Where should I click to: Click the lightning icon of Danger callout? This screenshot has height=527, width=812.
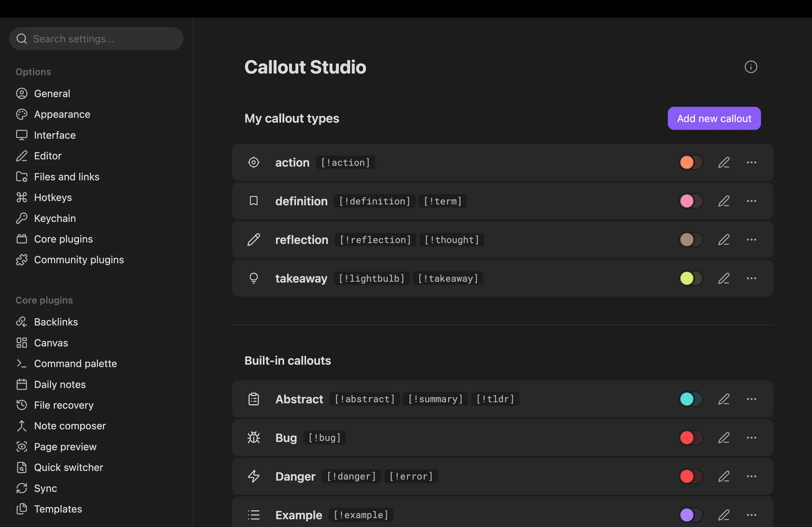click(x=254, y=476)
